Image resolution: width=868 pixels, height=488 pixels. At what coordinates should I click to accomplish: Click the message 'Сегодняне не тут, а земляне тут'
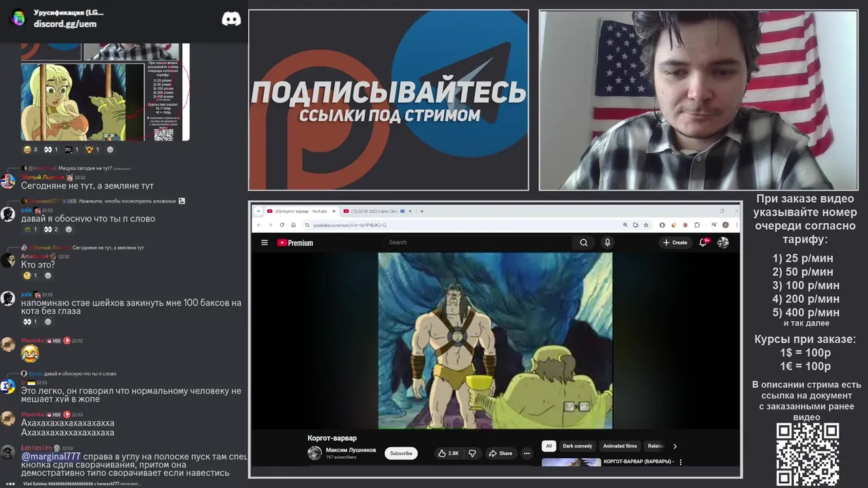(87, 186)
